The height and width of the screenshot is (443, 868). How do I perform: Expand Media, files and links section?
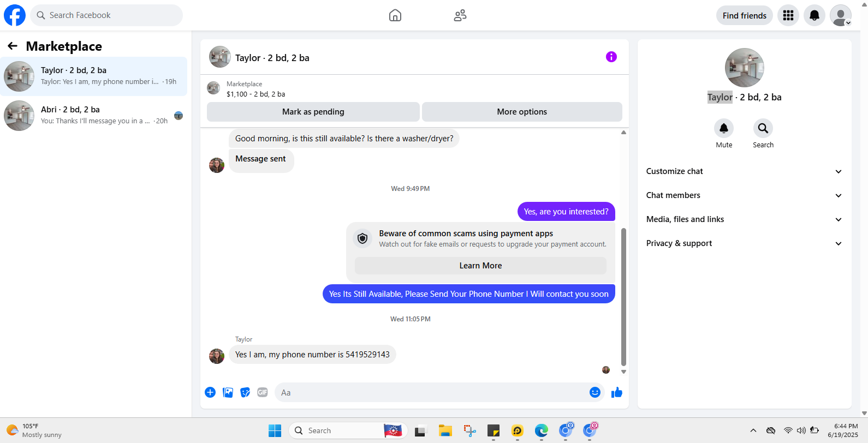click(745, 219)
